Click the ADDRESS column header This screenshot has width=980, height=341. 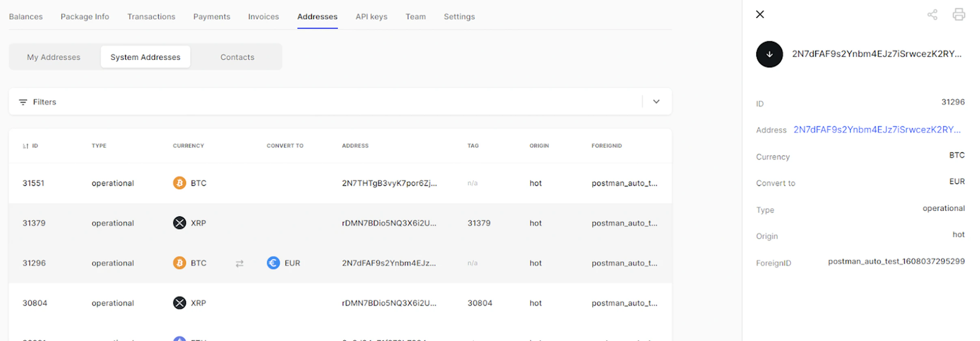355,146
